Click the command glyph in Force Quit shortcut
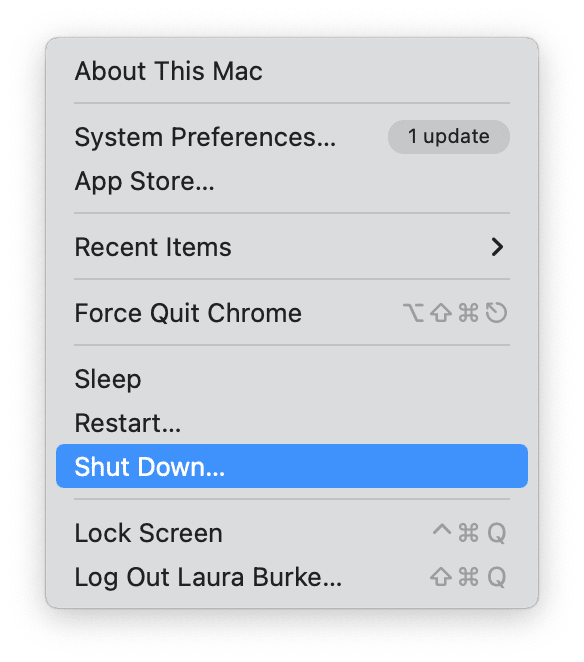Screen dimensions: 584x662 pos(468,313)
